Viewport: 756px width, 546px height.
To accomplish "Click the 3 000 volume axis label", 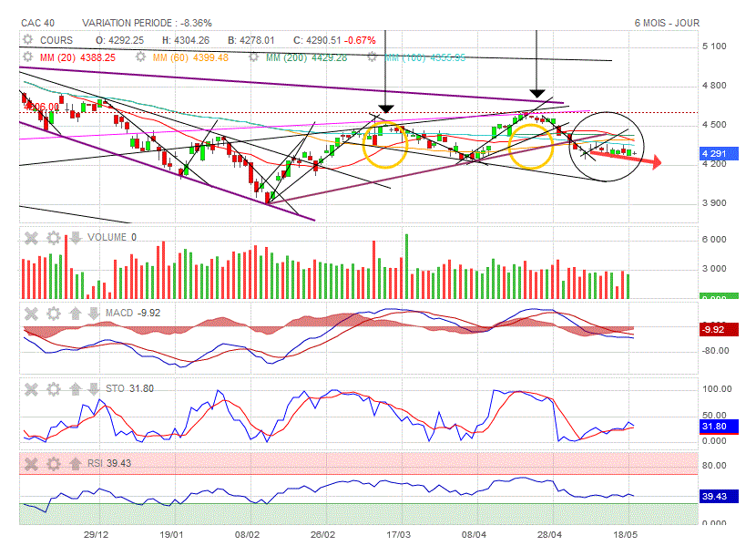I will (x=714, y=269).
